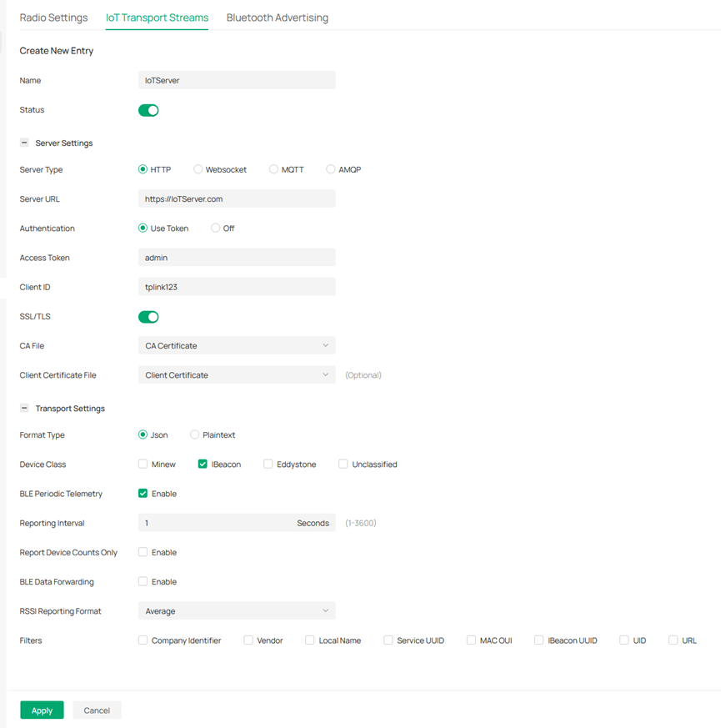This screenshot has height=728, width=721.
Task: Click the Apply button
Action: click(x=41, y=710)
